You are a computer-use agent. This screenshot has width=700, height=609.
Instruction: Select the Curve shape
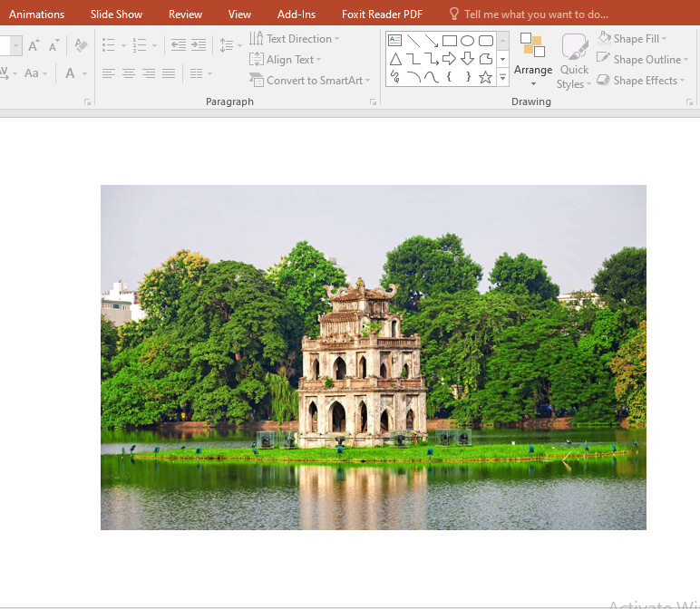click(x=432, y=77)
